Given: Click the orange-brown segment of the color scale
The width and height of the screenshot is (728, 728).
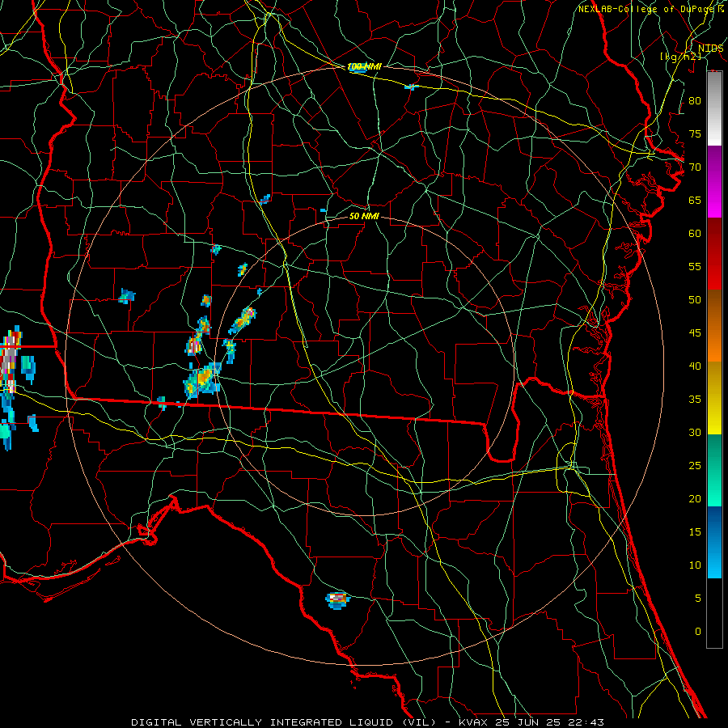Looking at the screenshot, I should tap(714, 325).
